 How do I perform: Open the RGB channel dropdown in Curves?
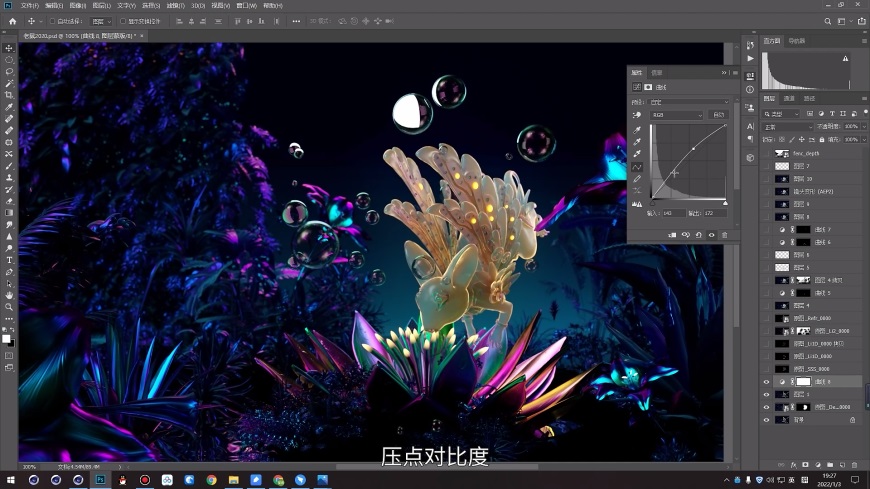click(676, 115)
